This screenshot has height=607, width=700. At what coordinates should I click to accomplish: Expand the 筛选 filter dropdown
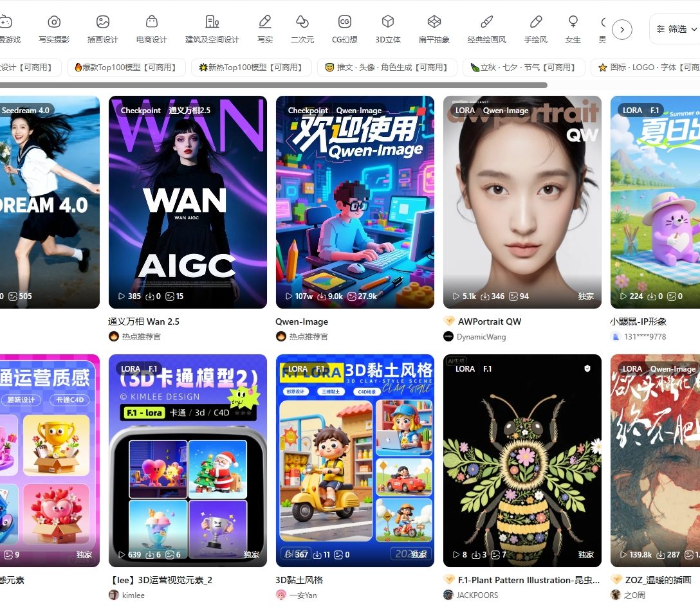pos(672,29)
